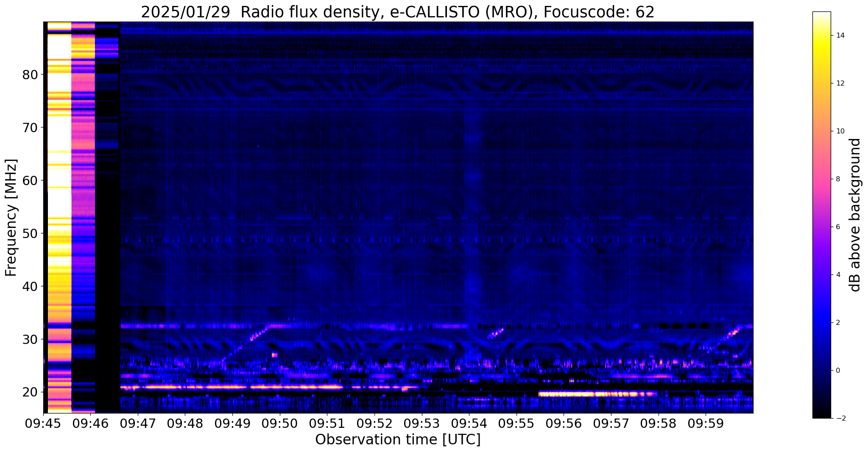Image resolution: width=868 pixels, height=452 pixels.
Task: Click the small bright spot near 27 MHz at 09:50
Action: coord(274,355)
